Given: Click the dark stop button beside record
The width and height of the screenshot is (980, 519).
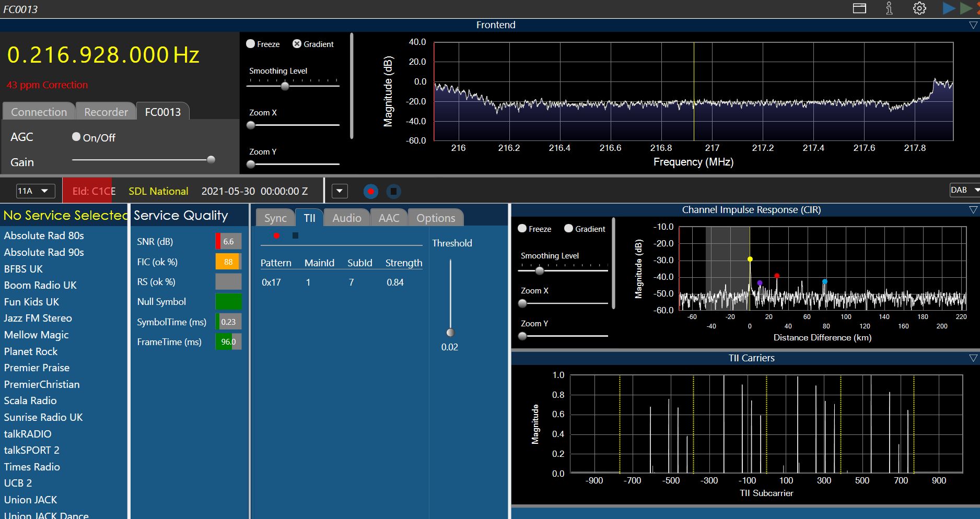Looking at the screenshot, I should click(x=393, y=191).
